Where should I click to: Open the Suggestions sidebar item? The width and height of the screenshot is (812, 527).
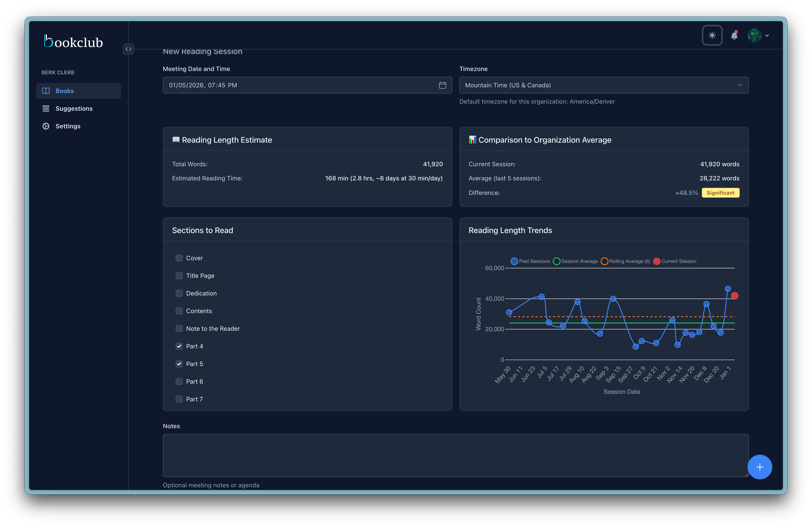(x=74, y=108)
